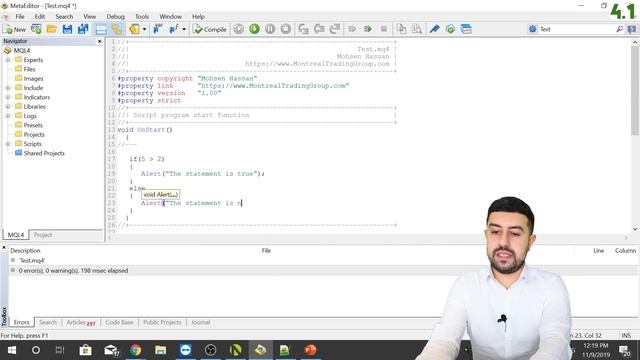Open the File menu
Image resolution: width=640 pixels, height=360 pixels.
(x=20, y=16)
